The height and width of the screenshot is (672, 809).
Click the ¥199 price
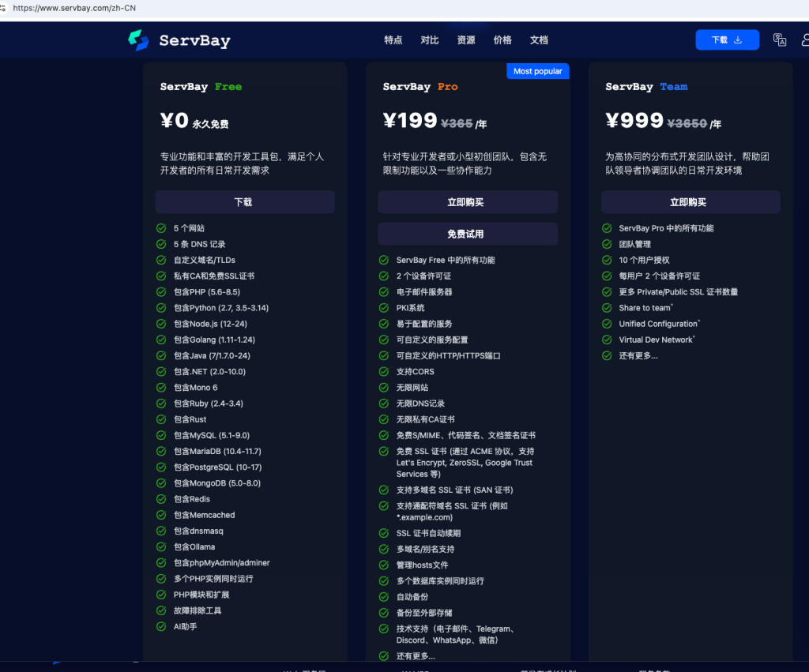(x=410, y=121)
